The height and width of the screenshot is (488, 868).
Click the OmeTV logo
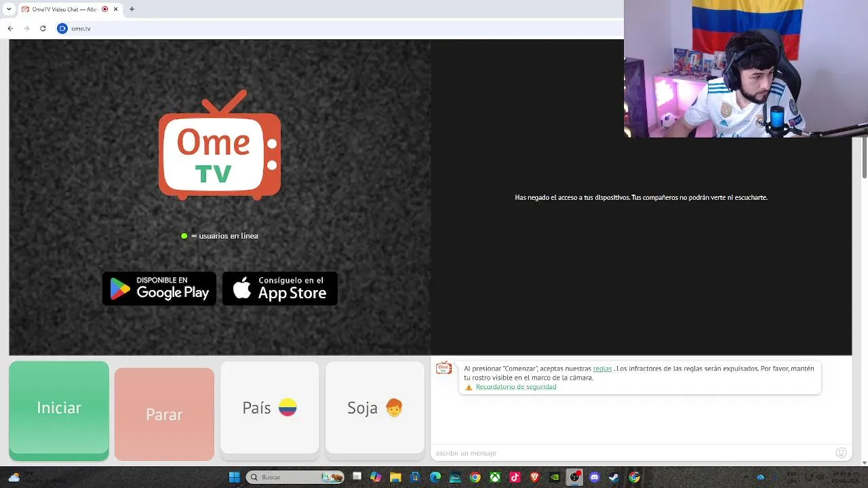(x=220, y=145)
